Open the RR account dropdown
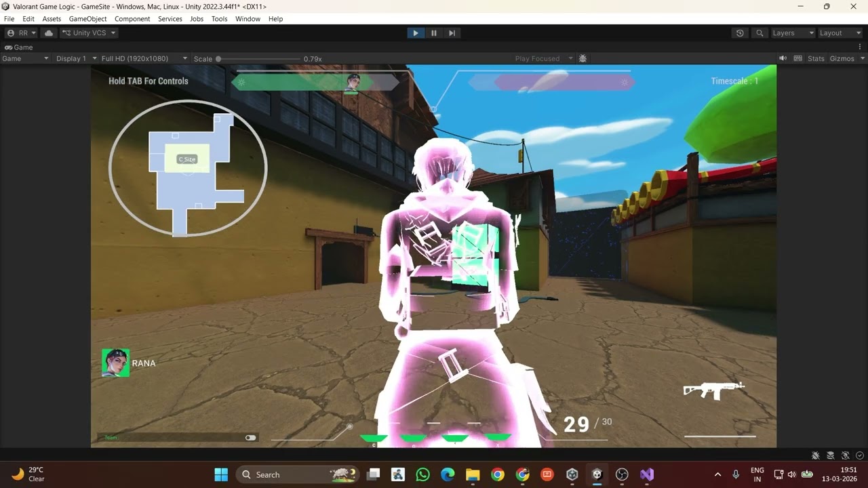The height and width of the screenshot is (488, 868). (21, 33)
